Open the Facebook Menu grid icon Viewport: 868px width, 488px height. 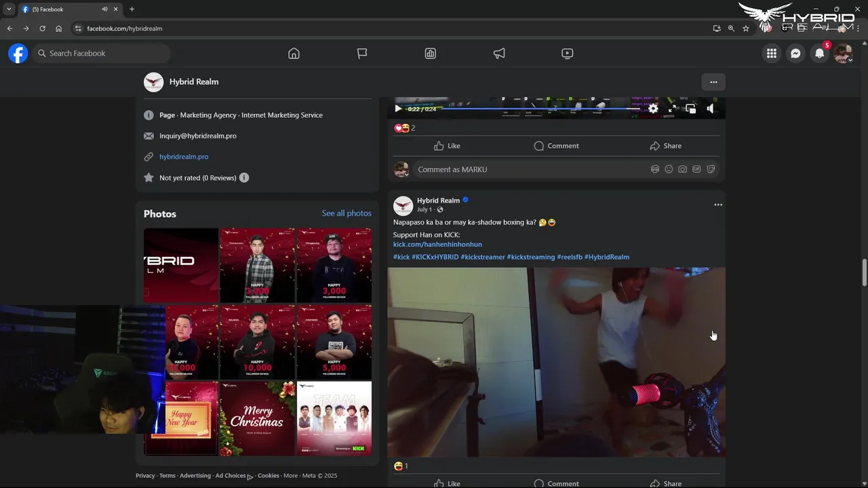772,54
